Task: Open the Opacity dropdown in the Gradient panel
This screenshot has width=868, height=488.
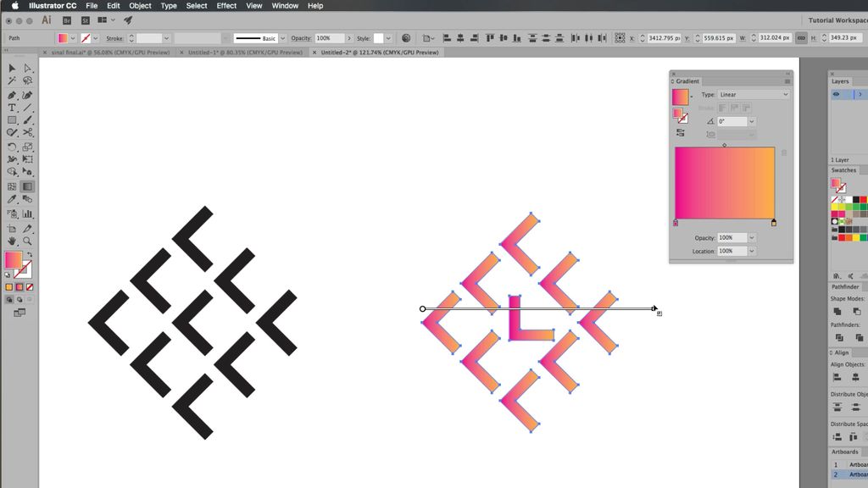Action: click(753, 237)
